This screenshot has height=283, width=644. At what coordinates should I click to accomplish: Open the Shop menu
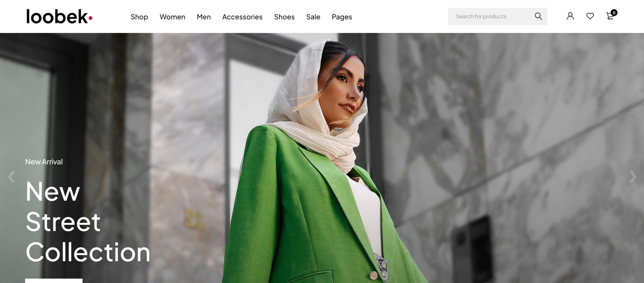point(139,17)
